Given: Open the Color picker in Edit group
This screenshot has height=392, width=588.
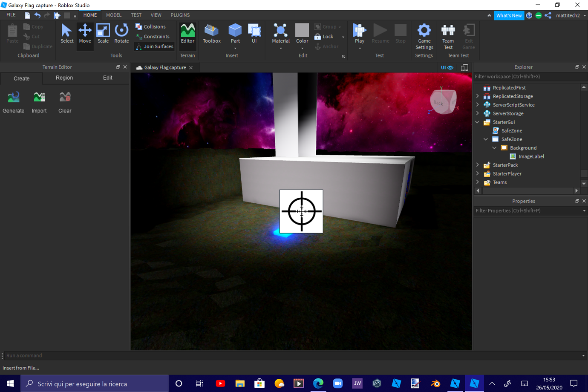Looking at the screenshot, I should coord(302,34).
